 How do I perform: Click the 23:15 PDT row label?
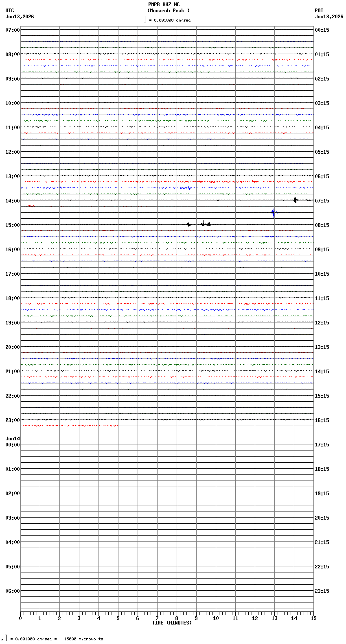pyautogui.click(x=322, y=591)
